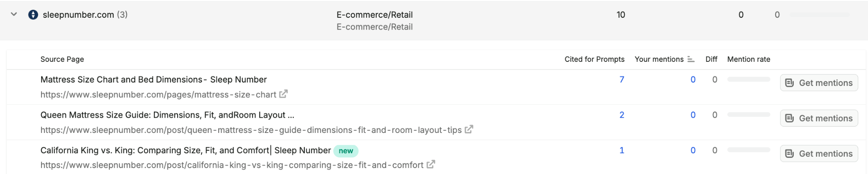Open the 7 cited prompts link
The width and height of the screenshot is (868, 174).
tap(622, 80)
